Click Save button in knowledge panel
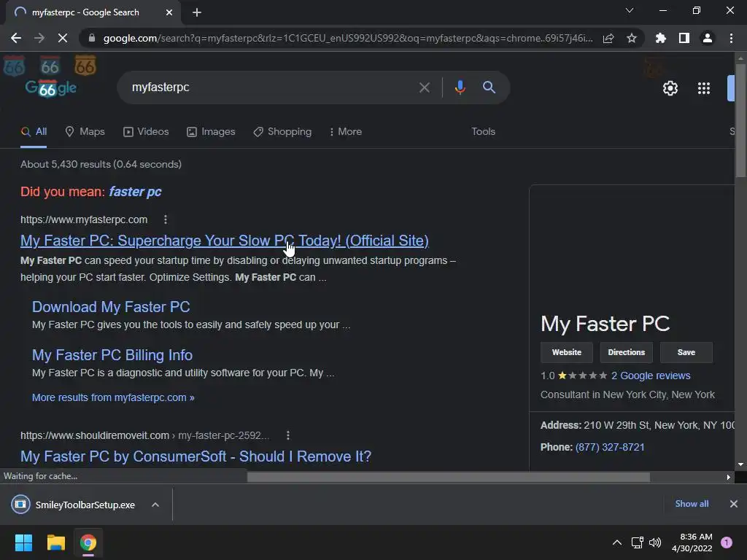Viewport: 747px width, 560px height. [686, 352]
